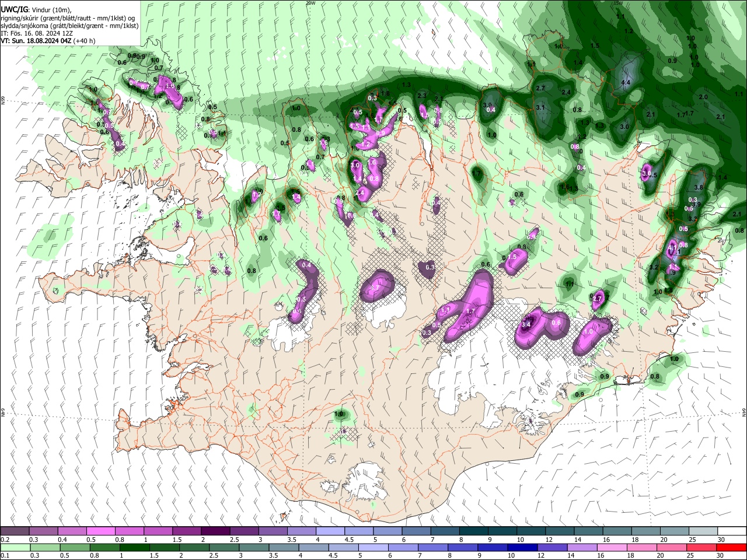Image resolution: width=747 pixels, height=560 pixels.
Task: Click the "slydda/snjókoma" legend description line
Action: pyautogui.click(x=69, y=26)
